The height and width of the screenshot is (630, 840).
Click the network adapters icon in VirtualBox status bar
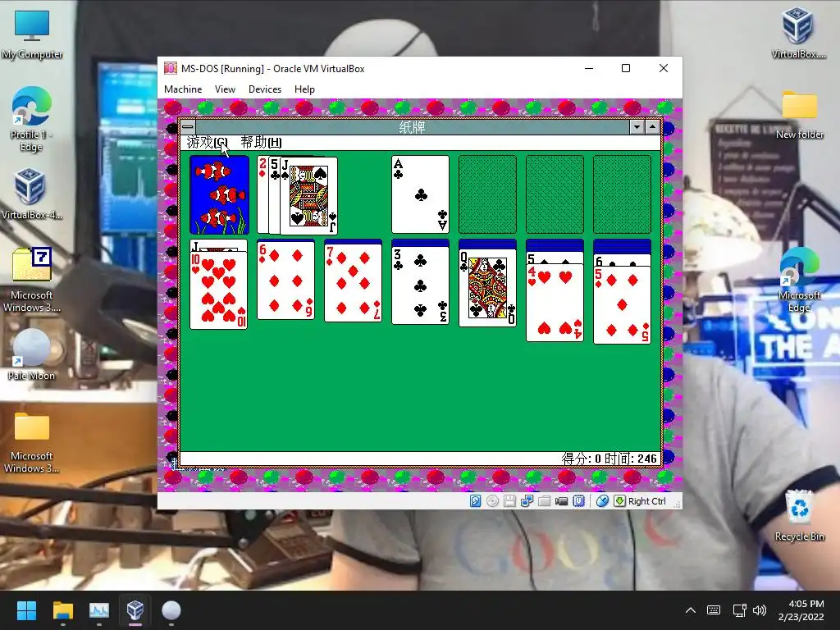point(527,501)
